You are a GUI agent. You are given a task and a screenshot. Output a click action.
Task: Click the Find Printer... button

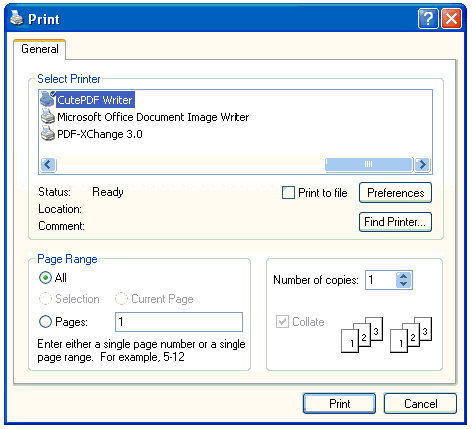(x=395, y=222)
